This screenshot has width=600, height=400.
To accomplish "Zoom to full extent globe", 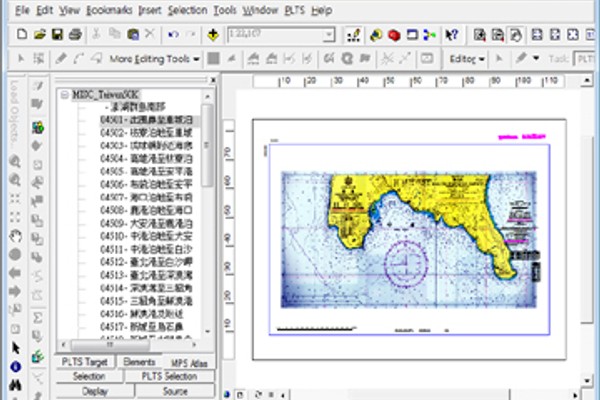I will pos(15,254).
